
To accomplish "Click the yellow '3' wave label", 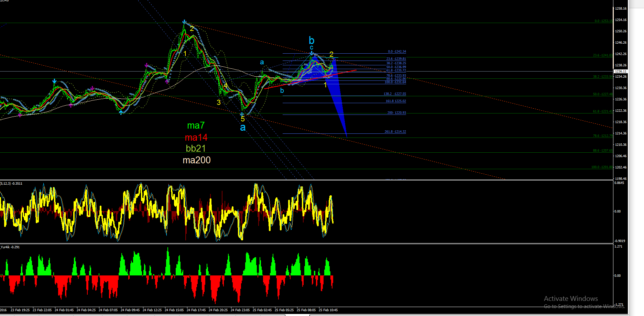I will 219,102.
